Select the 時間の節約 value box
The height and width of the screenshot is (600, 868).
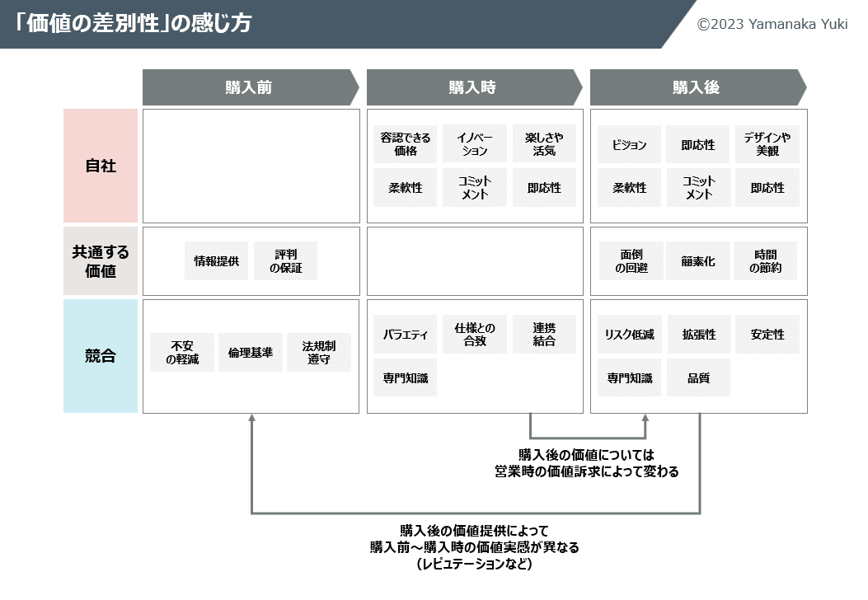coord(766,260)
